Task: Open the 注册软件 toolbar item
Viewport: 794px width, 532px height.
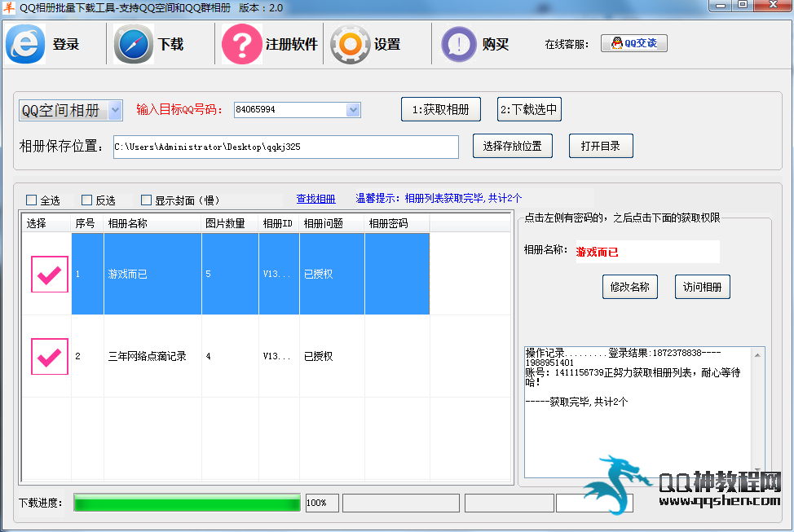Action: pyautogui.click(x=292, y=45)
